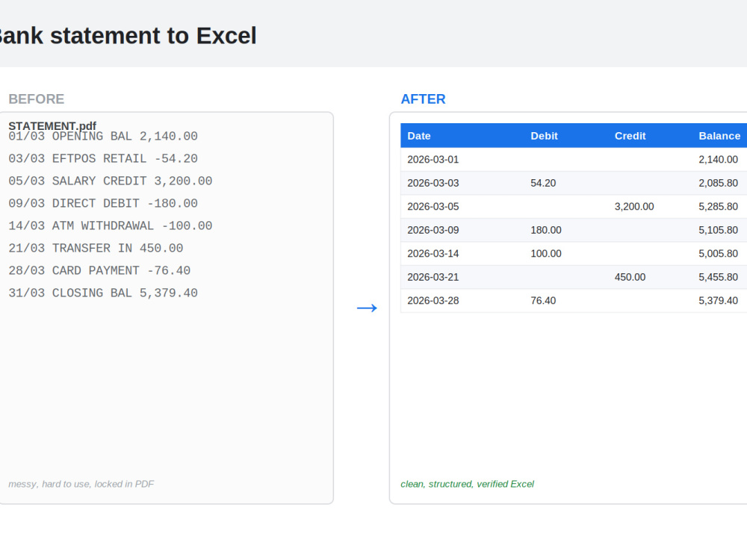This screenshot has height=560, width=747.
Task: Select the '01/03 OPENING BAL 2,140.00' line
Action: click(103, 136)
